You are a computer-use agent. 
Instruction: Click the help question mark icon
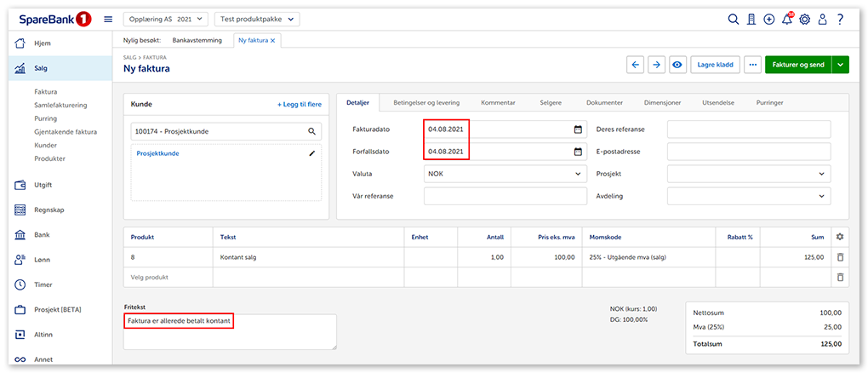[840, 19]
